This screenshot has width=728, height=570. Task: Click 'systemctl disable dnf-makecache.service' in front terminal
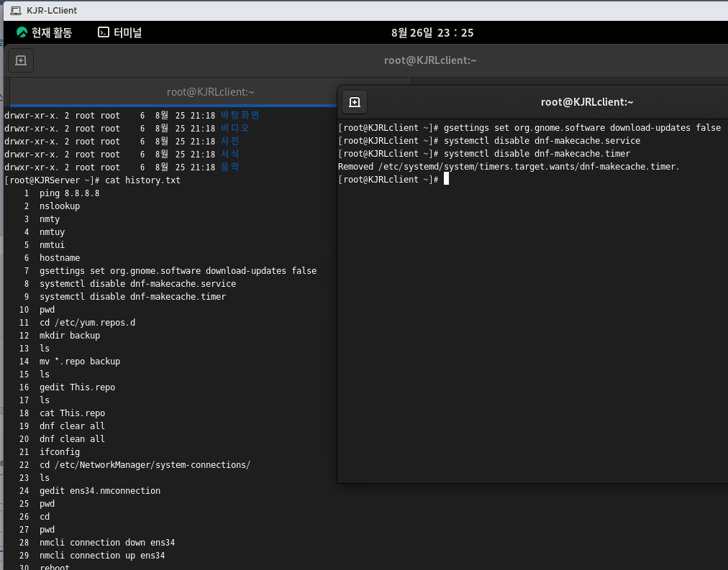542,141
